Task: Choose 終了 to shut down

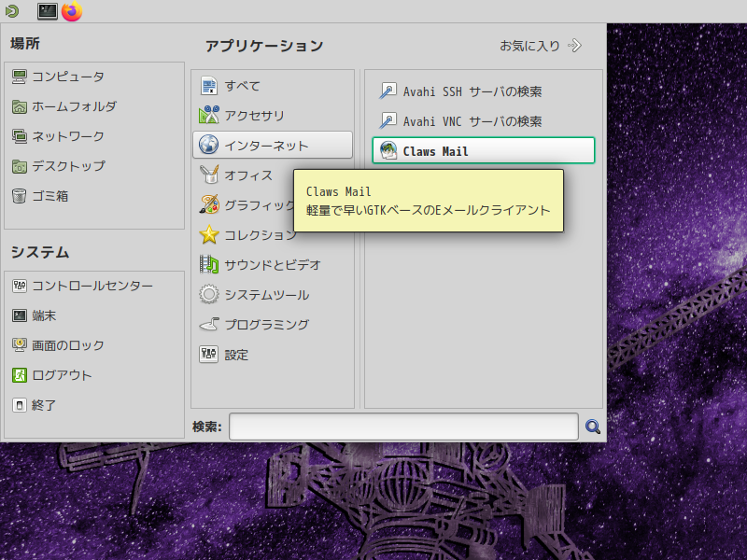Action: click(94, 405)
